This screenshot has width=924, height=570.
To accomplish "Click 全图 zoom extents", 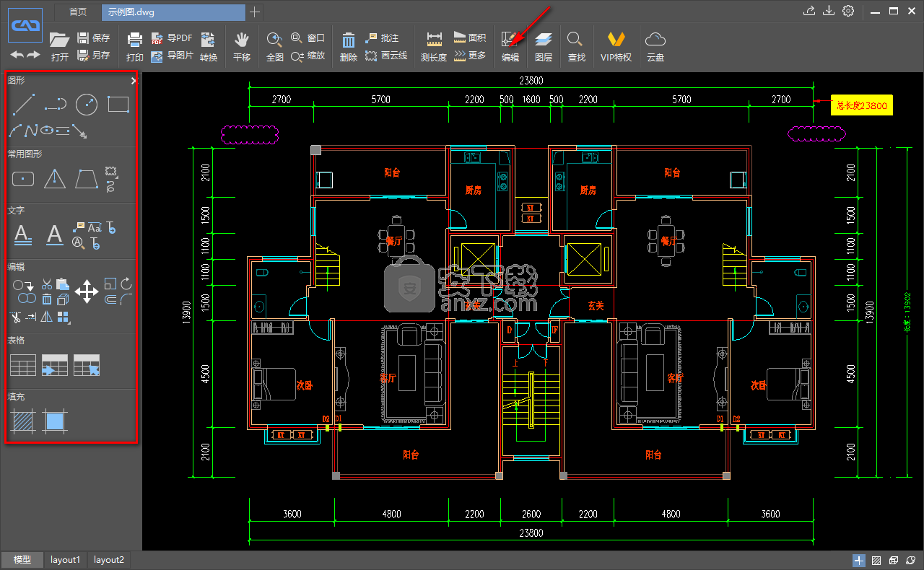I will [x=275, y=47].
